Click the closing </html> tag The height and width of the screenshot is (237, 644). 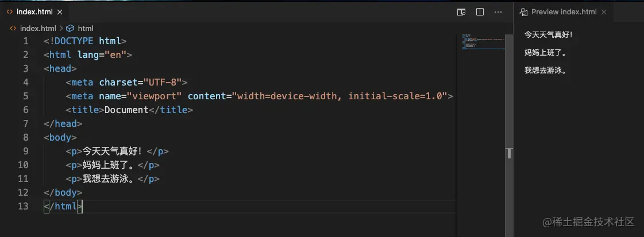[63, 206]
